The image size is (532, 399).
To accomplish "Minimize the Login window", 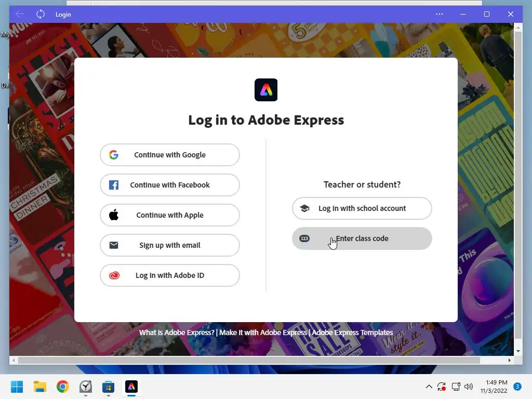I will (463, 14).
